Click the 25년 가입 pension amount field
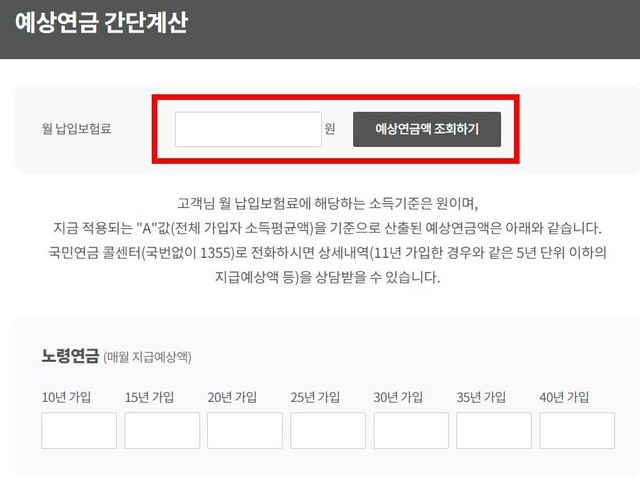The width and height of the screenshot is (640, 480). [328, 431]
